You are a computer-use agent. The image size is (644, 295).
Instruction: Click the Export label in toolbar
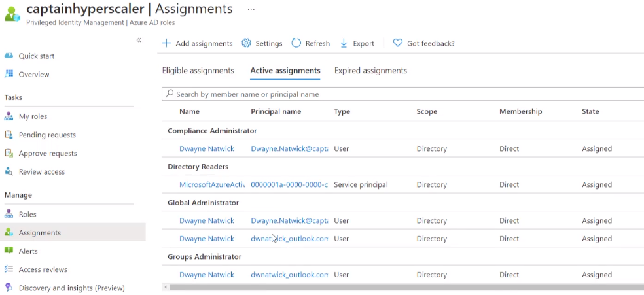(x=363, y=43)
